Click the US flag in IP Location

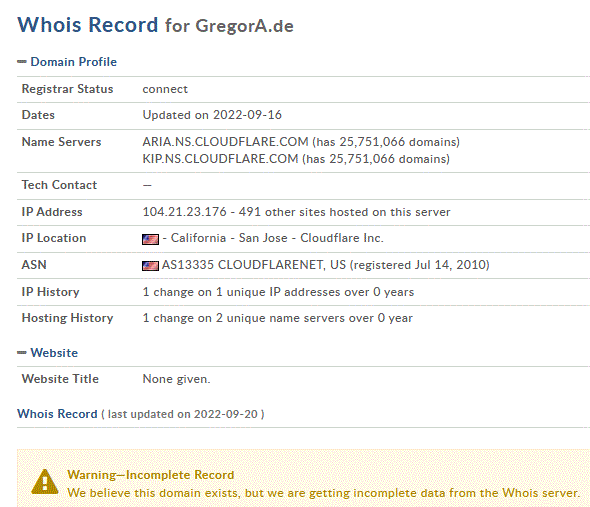(151, 239)
